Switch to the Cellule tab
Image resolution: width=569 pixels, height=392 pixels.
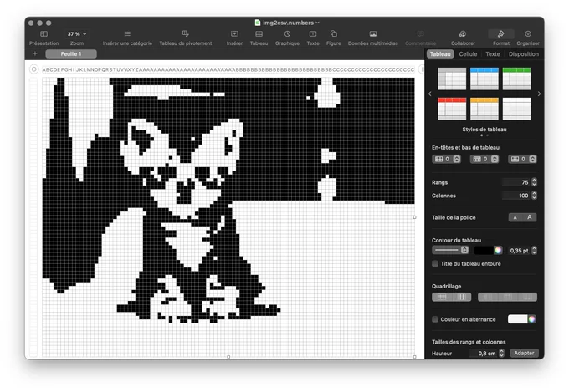[x=468, y=54]
